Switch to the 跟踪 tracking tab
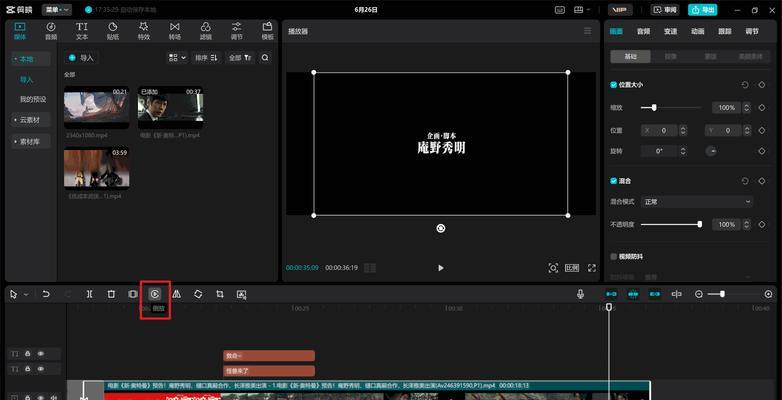Screen dimensions: 782x400 click(725, 31)
